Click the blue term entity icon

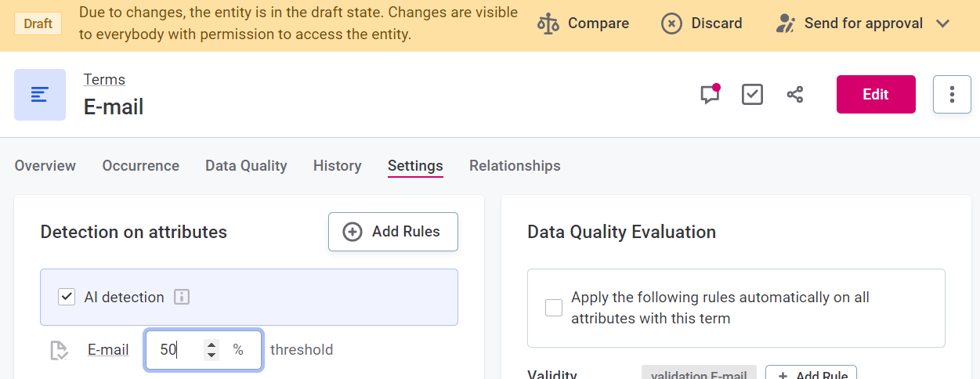pyautogui.click(x=40, y=95)
